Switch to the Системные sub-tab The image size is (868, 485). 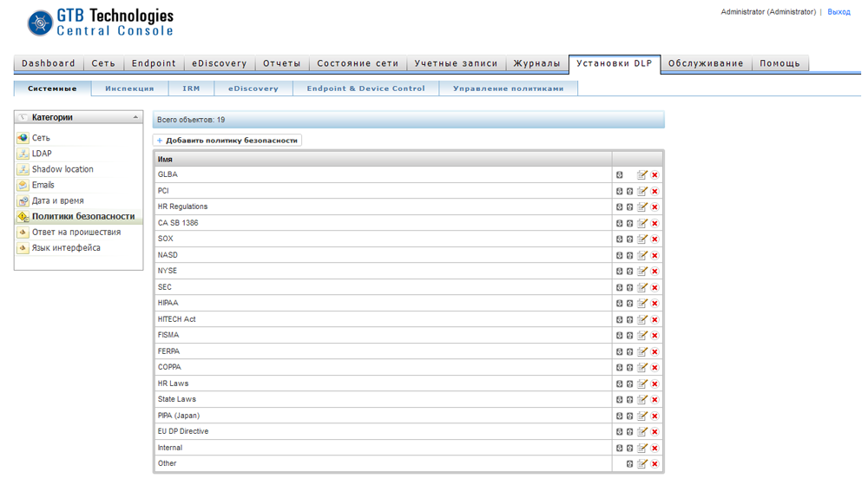tap(53, 88)
